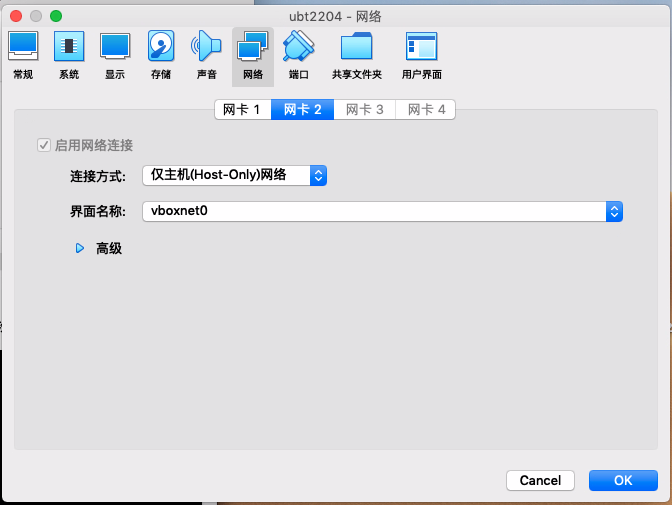Click the 存储 (Storage) disk icon
This screenshot has width=672, height=505.
161,54
